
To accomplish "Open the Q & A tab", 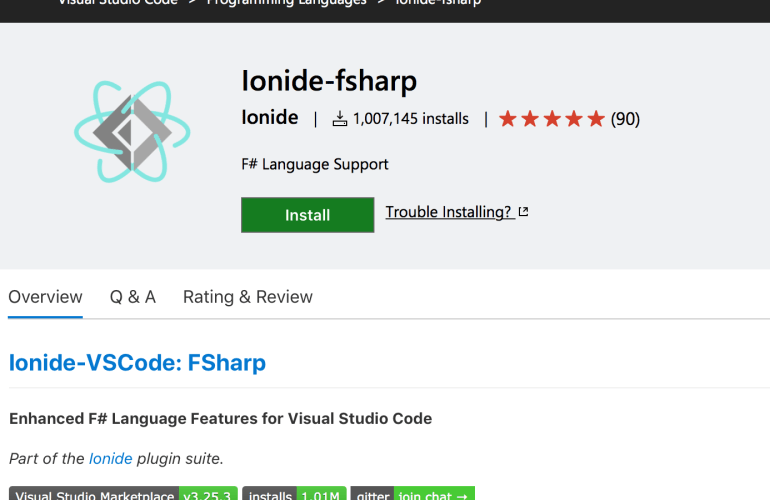I will point(133,297).
